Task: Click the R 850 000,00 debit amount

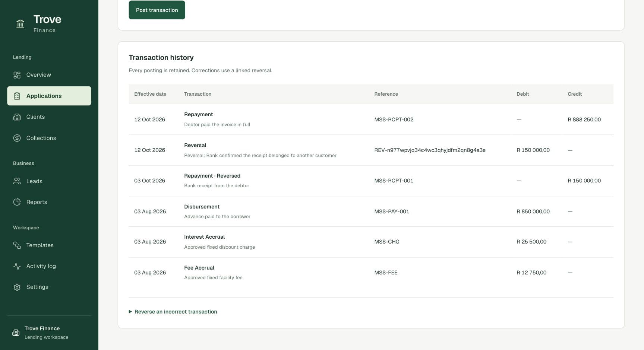Action: click(533, 211)
